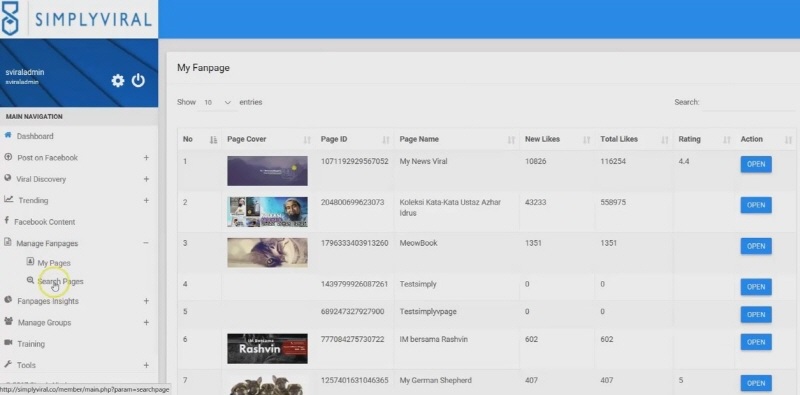Click total likes value 558975
The height and width of the screenshot is (395, 800).
[x=613, y=202]
